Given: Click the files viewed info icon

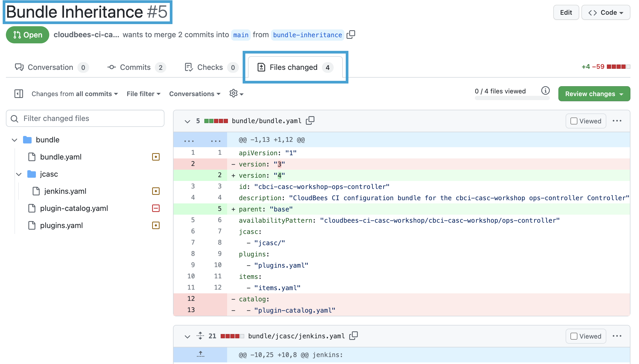Looking at the screenshot, I should 545,91.
